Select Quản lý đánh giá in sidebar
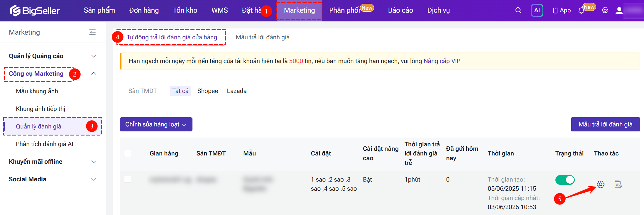The height and width of the screenshot is (215, 644). [x=52, y=126]
